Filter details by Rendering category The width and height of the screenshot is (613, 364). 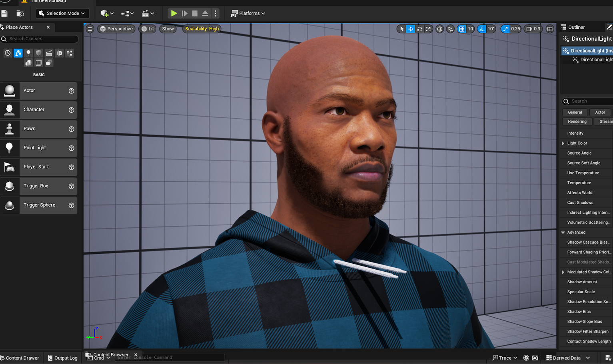(577, 121)
